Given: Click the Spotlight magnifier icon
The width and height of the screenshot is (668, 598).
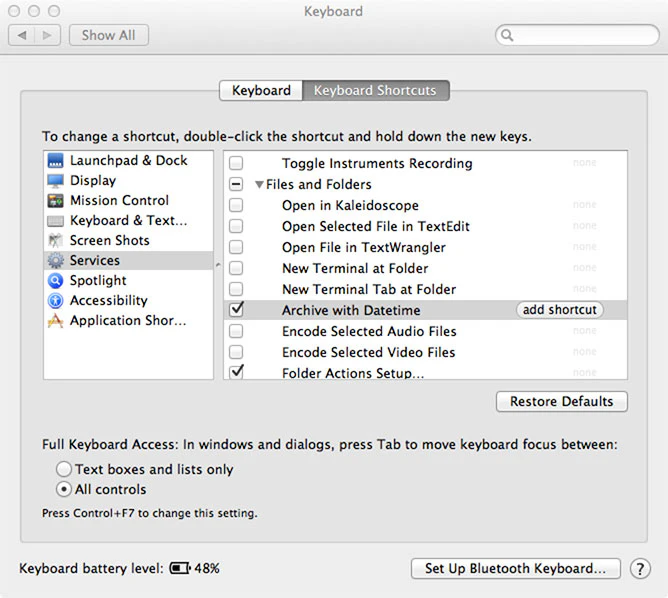Looking at the screenshot, I should pos(55,280).
